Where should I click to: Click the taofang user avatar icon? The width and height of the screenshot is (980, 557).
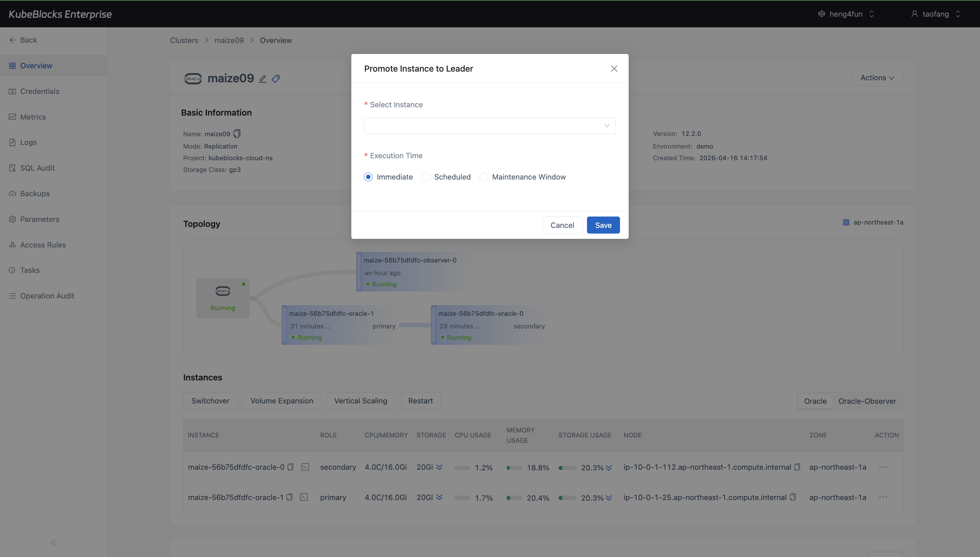pos(915,14)
